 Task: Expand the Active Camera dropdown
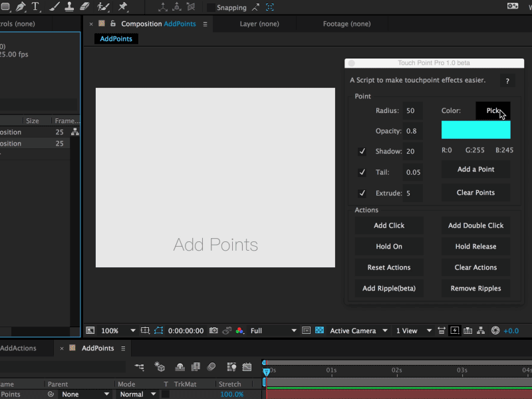point(358,331)
